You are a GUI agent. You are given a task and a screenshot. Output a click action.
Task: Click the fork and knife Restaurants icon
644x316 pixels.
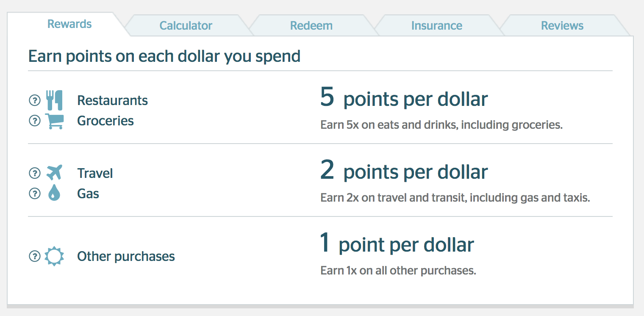coord(54,100)
